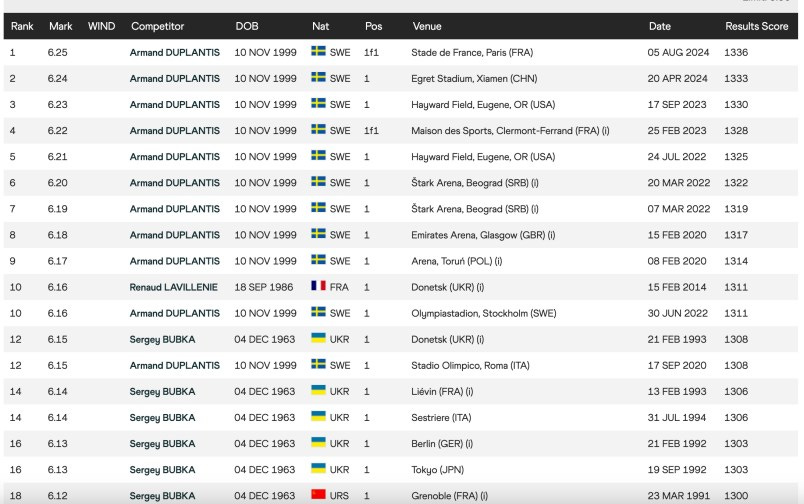Open Armand Duplantis link in Toruń row
The image size is (804, 504).
point(174,261)
